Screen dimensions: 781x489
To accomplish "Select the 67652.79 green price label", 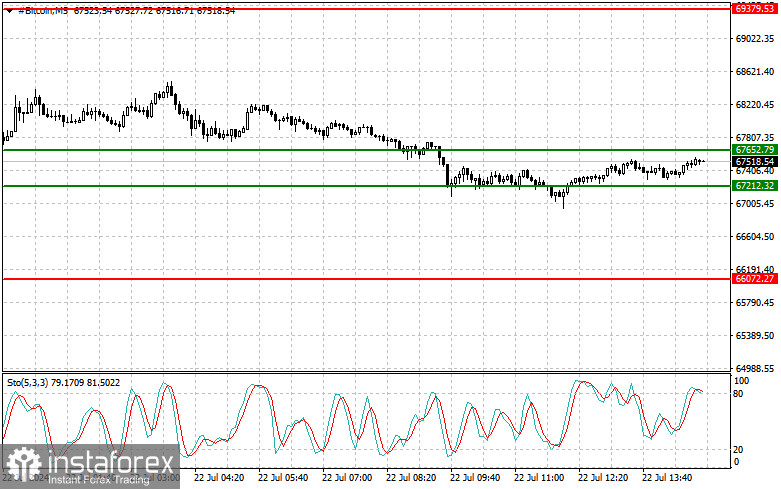I will [x=755, y=149].
